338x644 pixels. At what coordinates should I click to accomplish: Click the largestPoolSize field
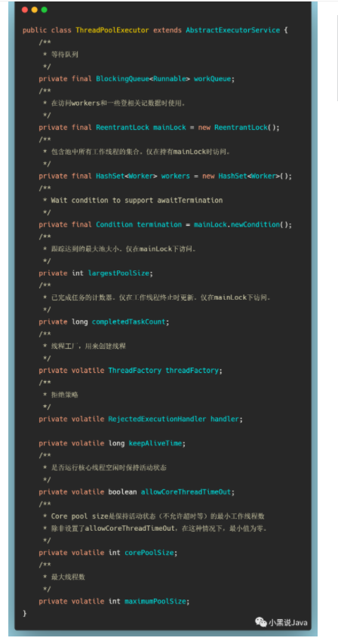(x=118, y=273)
